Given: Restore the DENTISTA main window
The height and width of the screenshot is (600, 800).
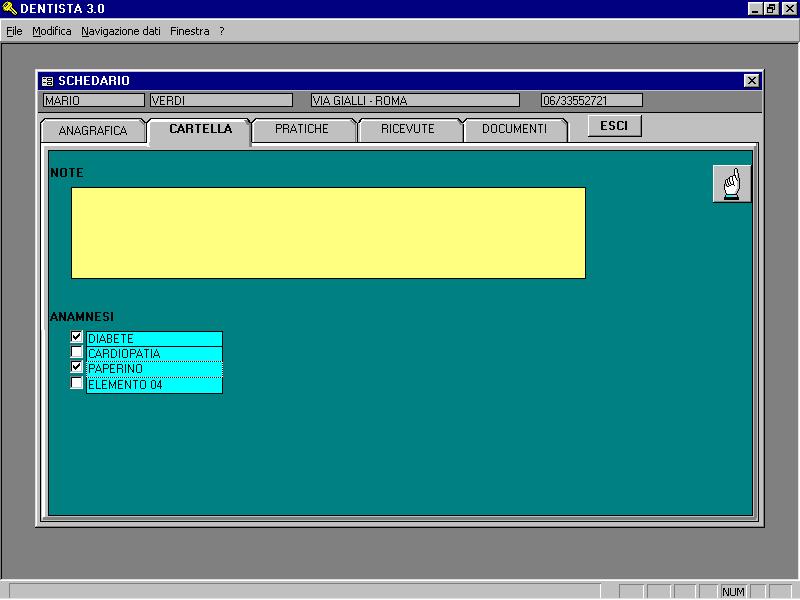Looking at the screenshot, I should point(770,8).
